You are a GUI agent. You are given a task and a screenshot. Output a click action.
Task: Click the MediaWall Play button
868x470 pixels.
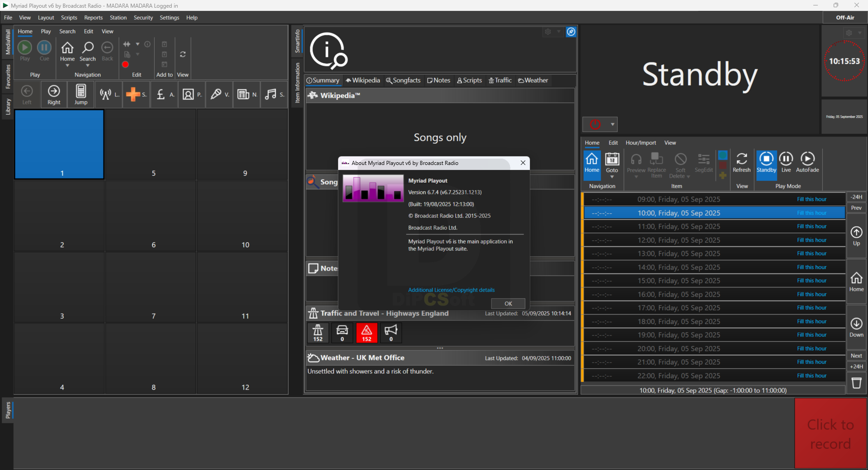25,51
